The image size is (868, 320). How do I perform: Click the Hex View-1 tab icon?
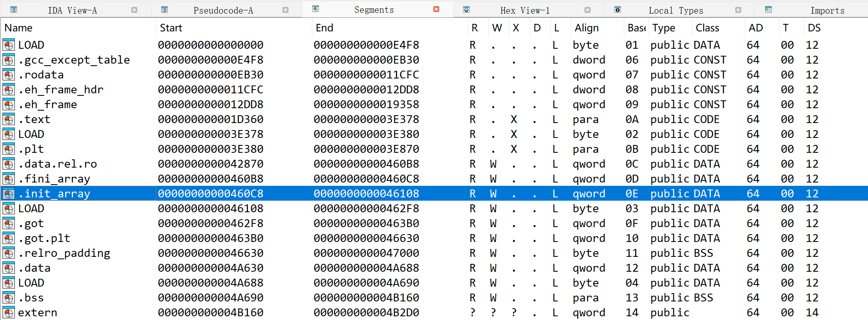click(x=466, y=10)
